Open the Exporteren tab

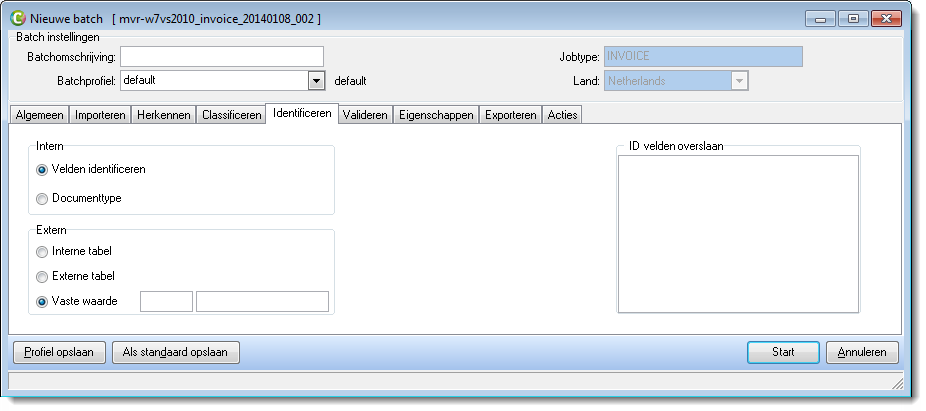point(511,115)
